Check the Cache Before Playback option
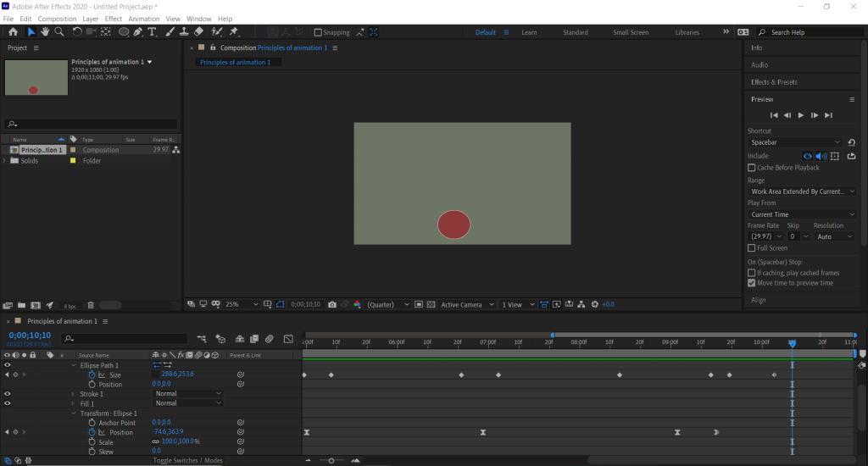The image size is (868, 466). click(752, 168)
